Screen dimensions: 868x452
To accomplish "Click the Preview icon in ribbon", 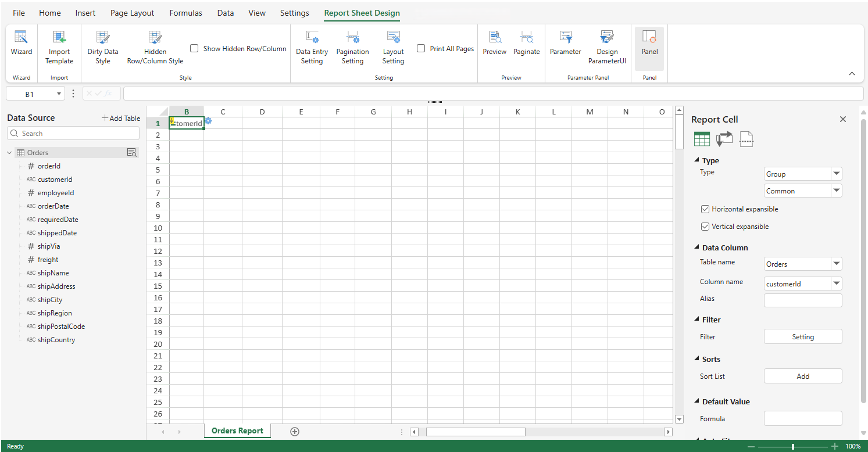I will click(495, 37).
